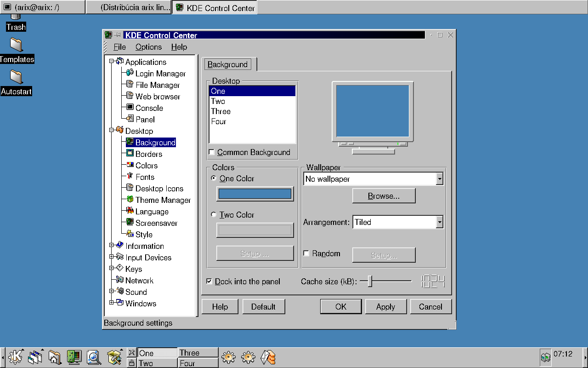Image resolution: width=588 pixels, height=368 pixels.
Task: Switch to desktop Four in panel pager
Action: [x=198, y=363]
